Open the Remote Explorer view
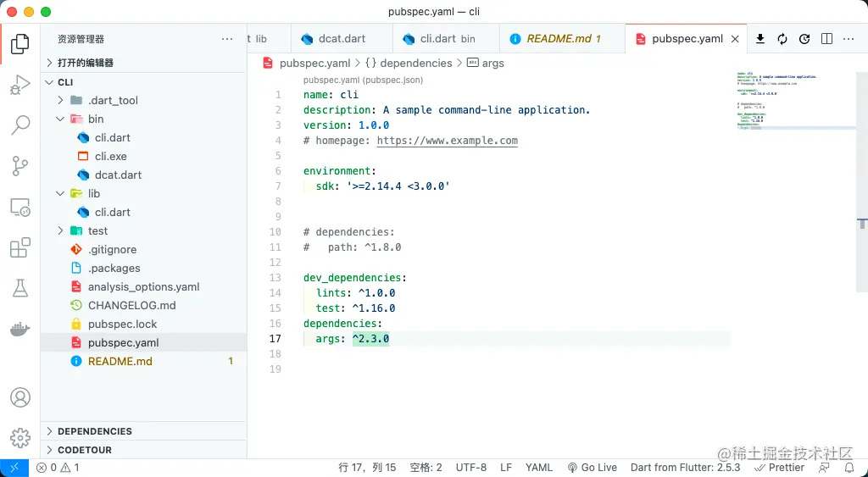Screen dimensions: 868x477 (x=19, y=207)
